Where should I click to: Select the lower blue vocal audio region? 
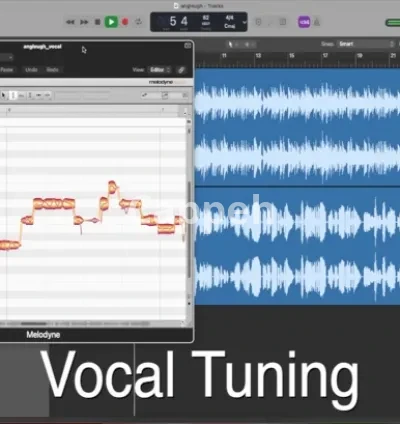pos(297,246)
